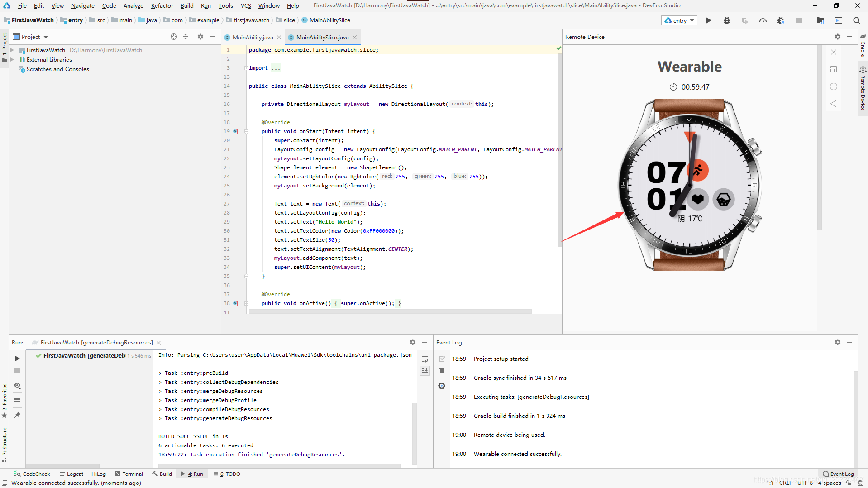Click the Stop button in top toolbar

pos(799,20)
